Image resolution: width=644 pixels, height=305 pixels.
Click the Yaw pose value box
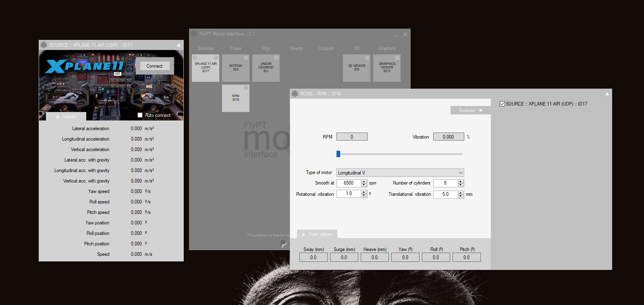[x=405, y=257]
